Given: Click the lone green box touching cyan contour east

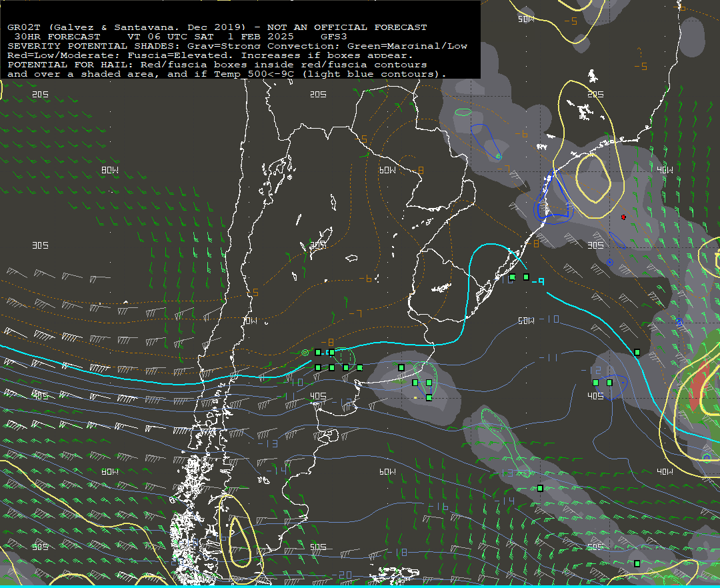Looking at the screenshot, I should tap(637, 352).
